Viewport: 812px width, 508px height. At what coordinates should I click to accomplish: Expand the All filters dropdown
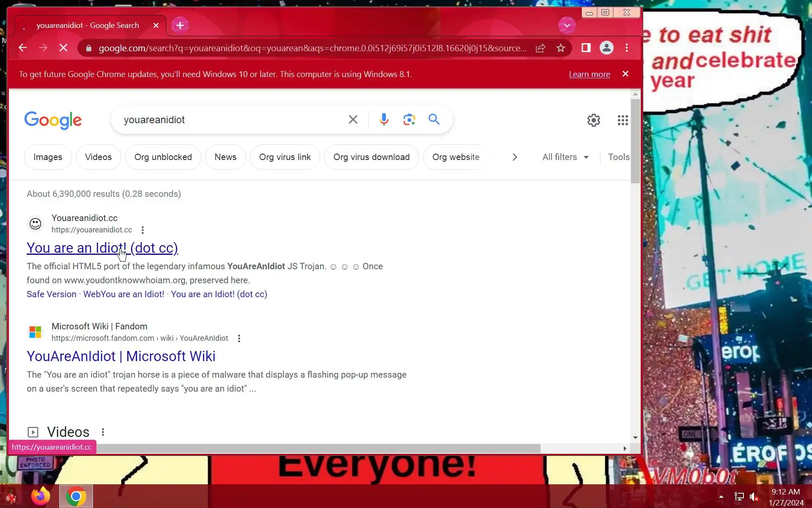click(565, 157)
